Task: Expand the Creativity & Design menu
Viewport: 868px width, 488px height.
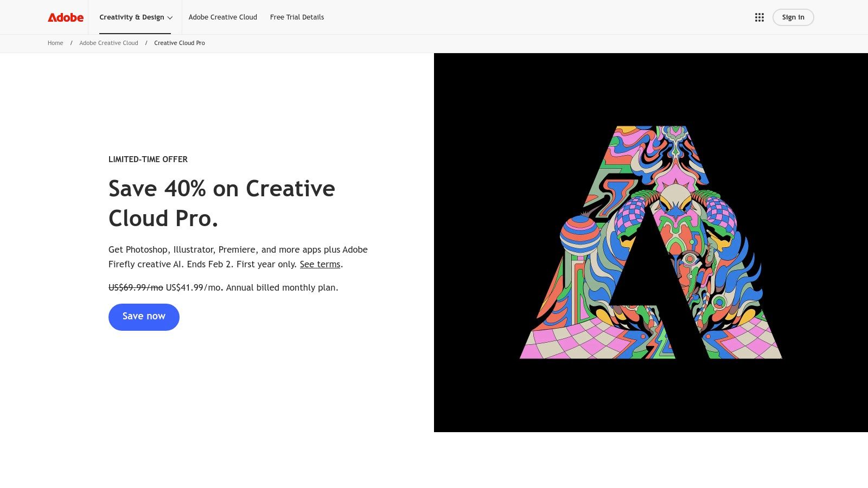Action: tap(136, 17)
